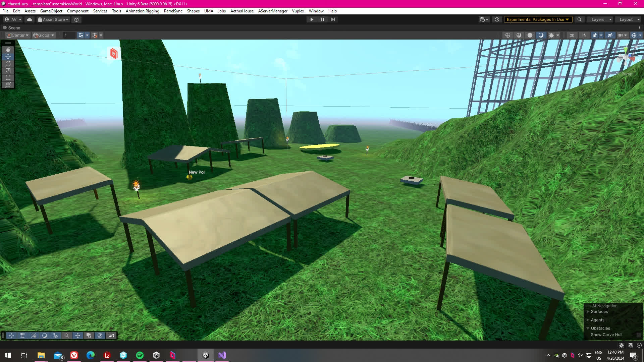Open Spotify from the taskbar
This screenshot has width=644, height=362.
[140, 355]
